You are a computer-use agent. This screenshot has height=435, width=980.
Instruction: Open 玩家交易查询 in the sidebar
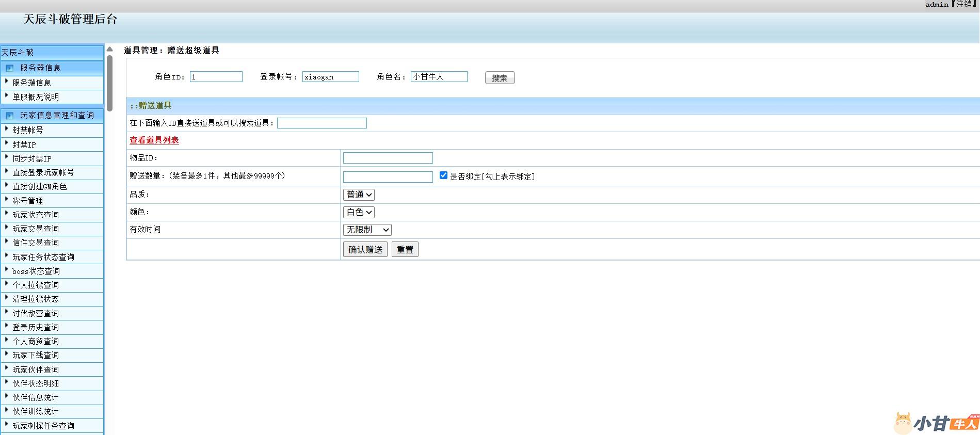(x=36, y=229)
